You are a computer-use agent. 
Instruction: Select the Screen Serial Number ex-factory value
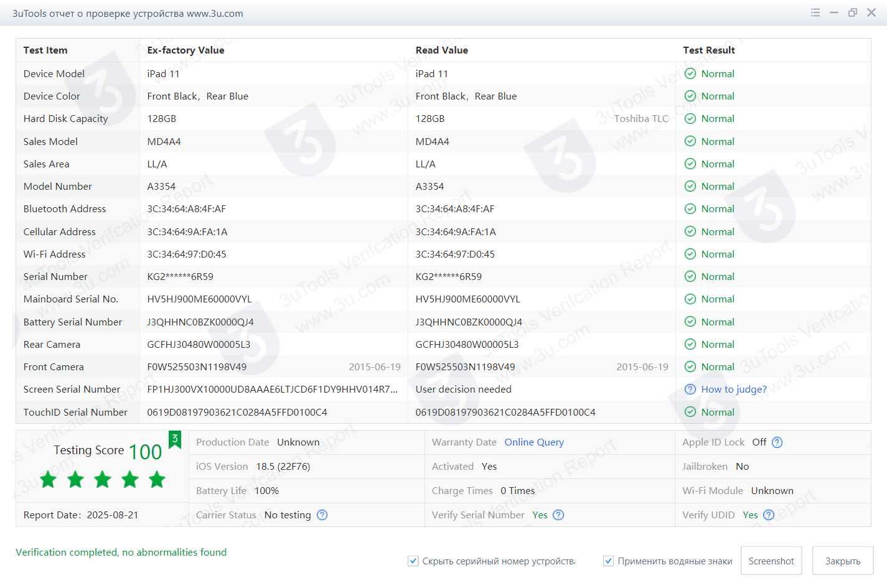click(272, 390)
